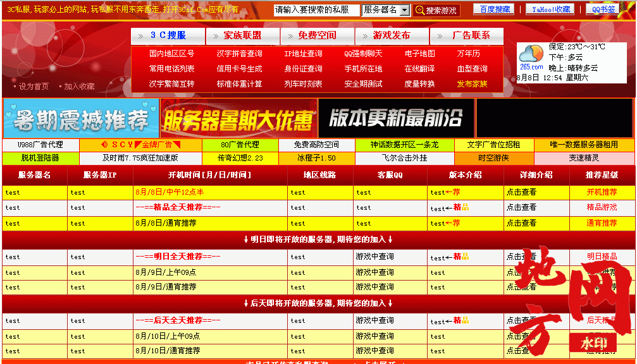
Task: Click the 加入收藏 link
Action: (79, 87)
